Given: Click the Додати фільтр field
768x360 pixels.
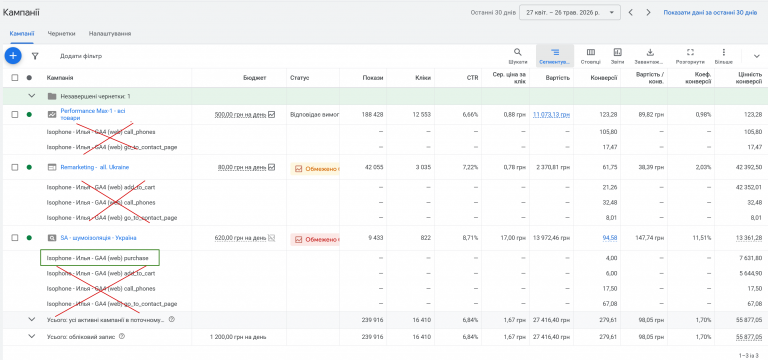Looking at the screenshot, I should (x=81, y=56).
